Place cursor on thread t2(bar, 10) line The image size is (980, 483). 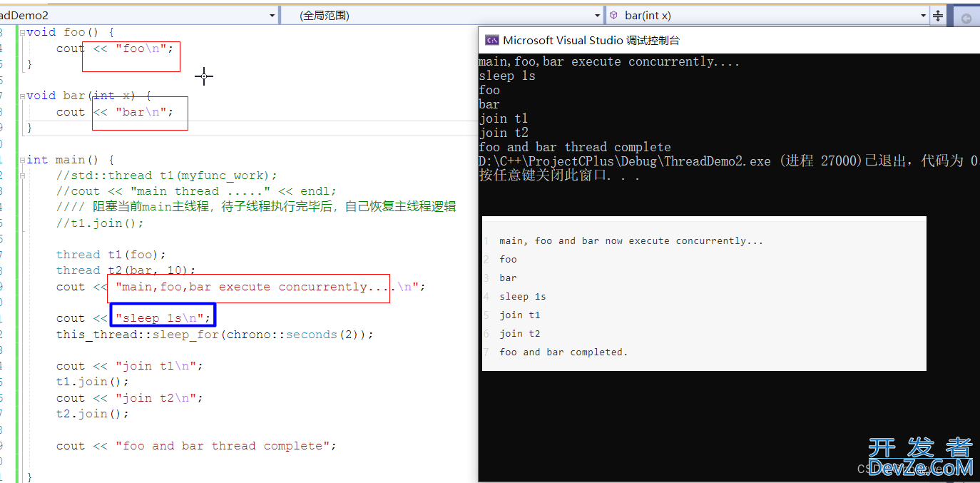(125, 270)
